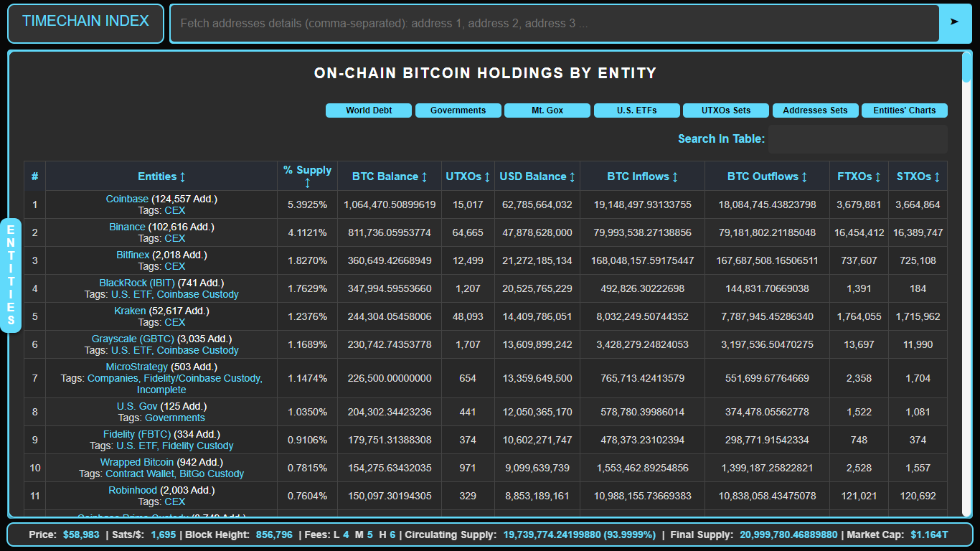Sort by UTXOs column header
980x551 pixels.
[x=467, y=176]
